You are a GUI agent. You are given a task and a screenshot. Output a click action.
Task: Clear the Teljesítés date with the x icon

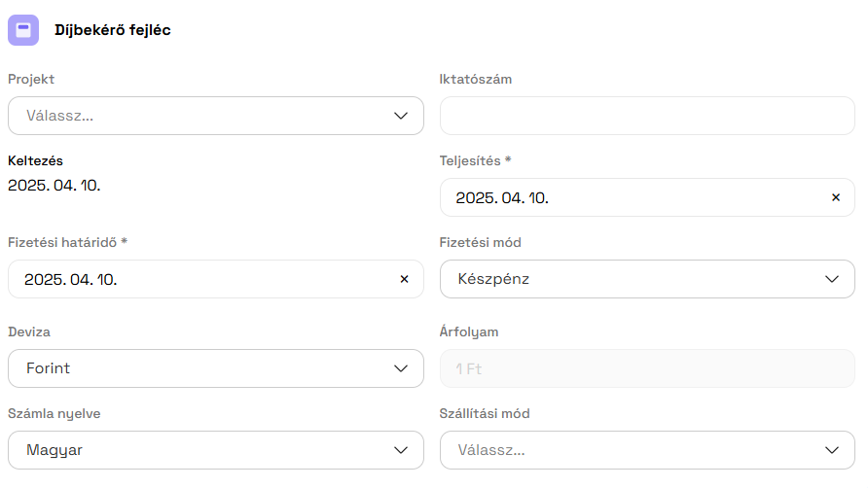(x=835, y=197)
